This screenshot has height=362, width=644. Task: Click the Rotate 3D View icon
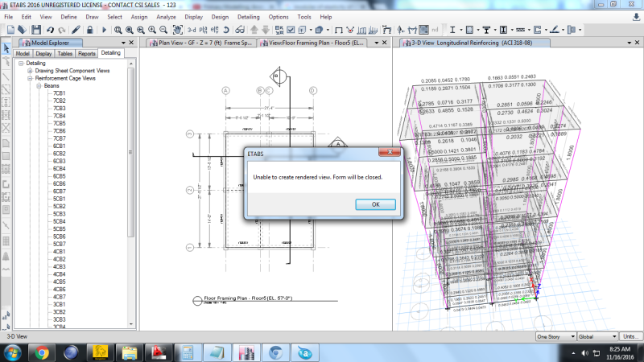click(x=226, y=30)
